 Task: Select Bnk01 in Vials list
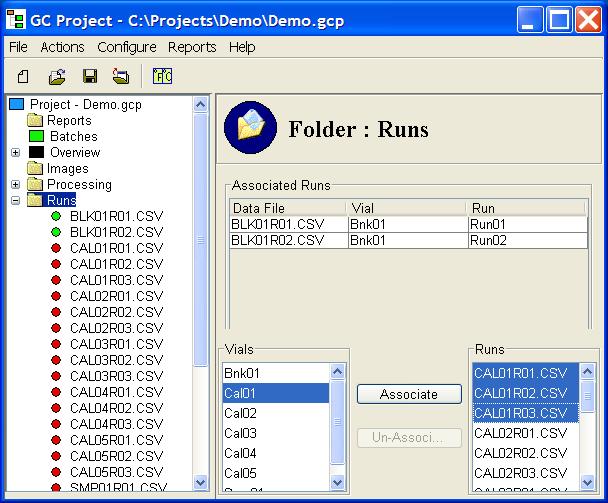pos(276,373)
